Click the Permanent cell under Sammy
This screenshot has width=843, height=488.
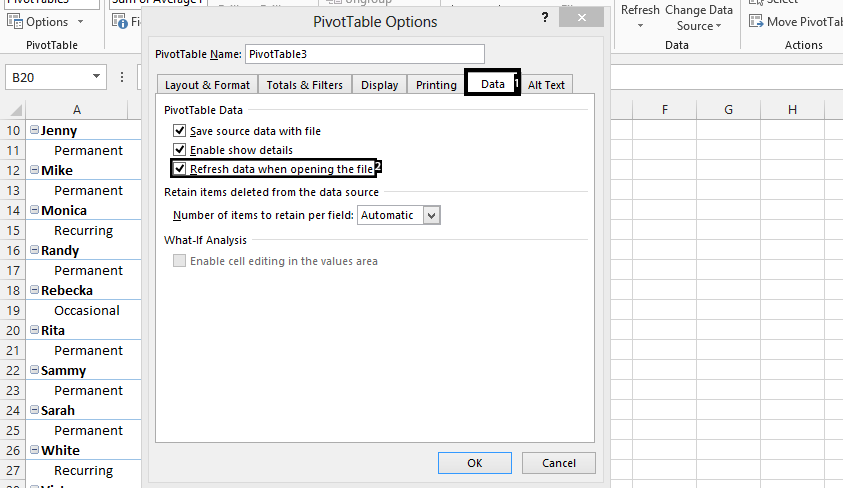coord(83,391)
